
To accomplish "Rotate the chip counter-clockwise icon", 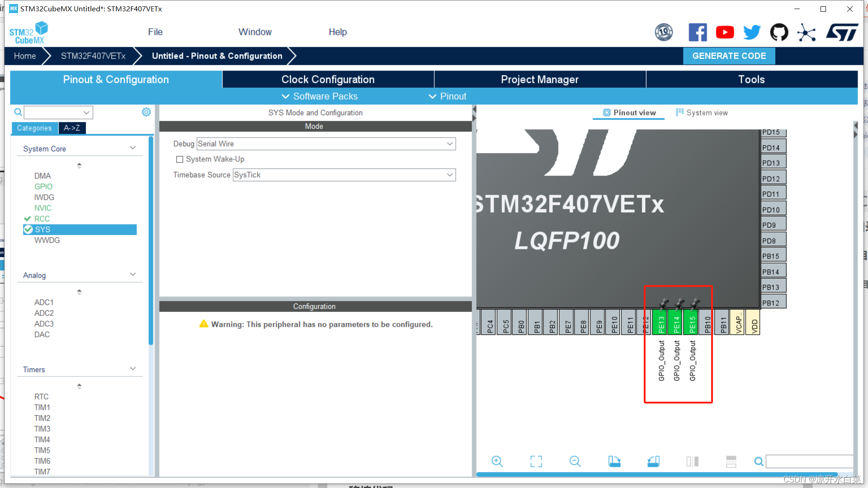I will click(x=653, y=461).
